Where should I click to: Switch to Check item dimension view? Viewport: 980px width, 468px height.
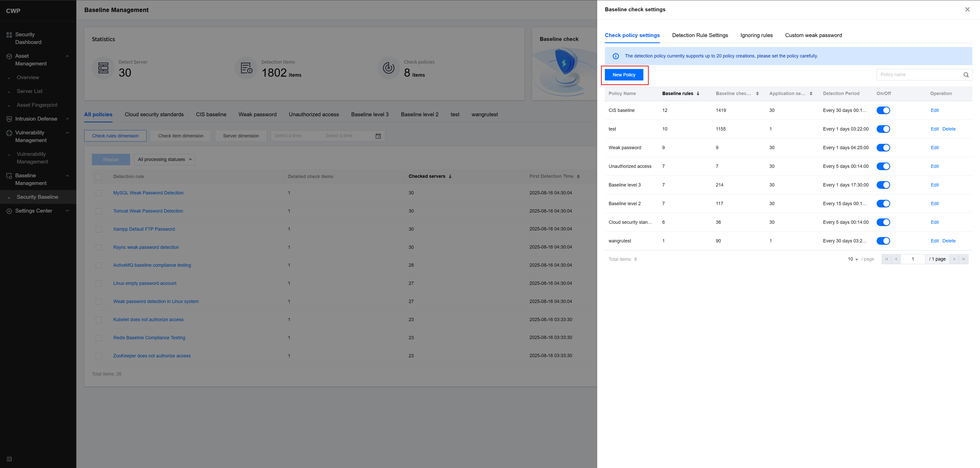181,136
